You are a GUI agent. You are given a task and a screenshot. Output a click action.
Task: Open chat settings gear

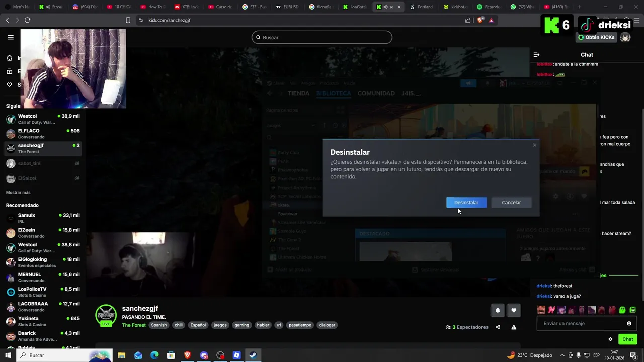610,339
